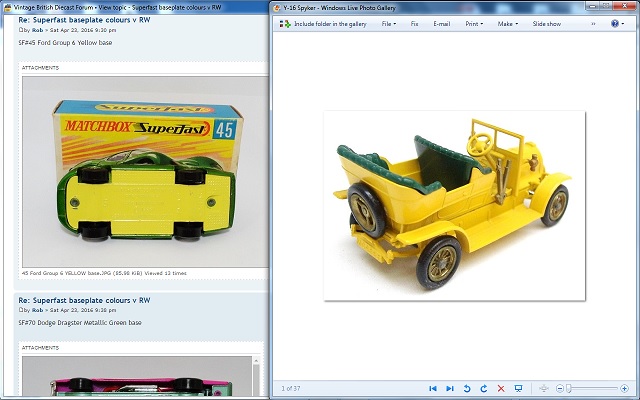Image resolution: width=640 pixels, height=400 pixels.
Task: Open the Make dropdown menu
Action: pyautogui.click(x=508, y=22)
